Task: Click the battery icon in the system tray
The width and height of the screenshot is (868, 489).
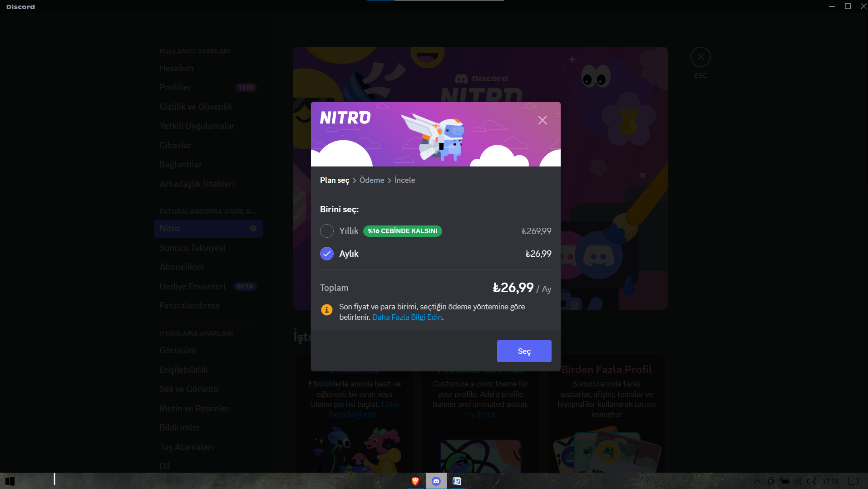Action: tap(784, 481)
